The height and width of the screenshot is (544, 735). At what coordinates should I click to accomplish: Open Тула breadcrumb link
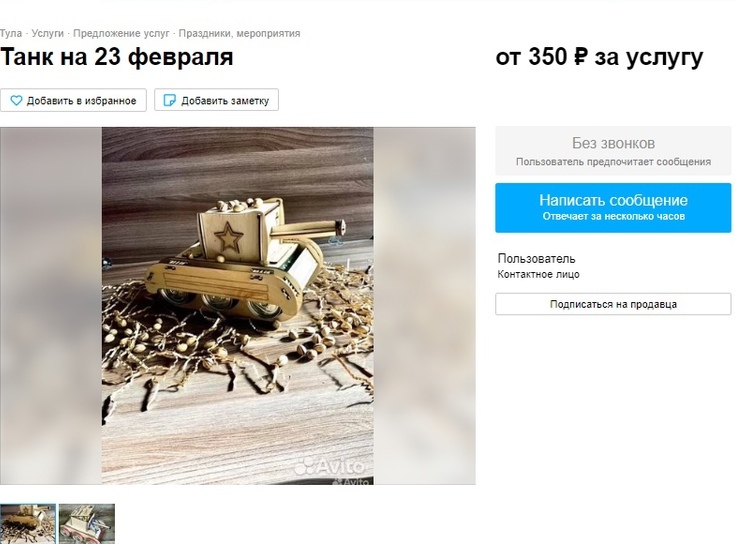pos(11,33)
